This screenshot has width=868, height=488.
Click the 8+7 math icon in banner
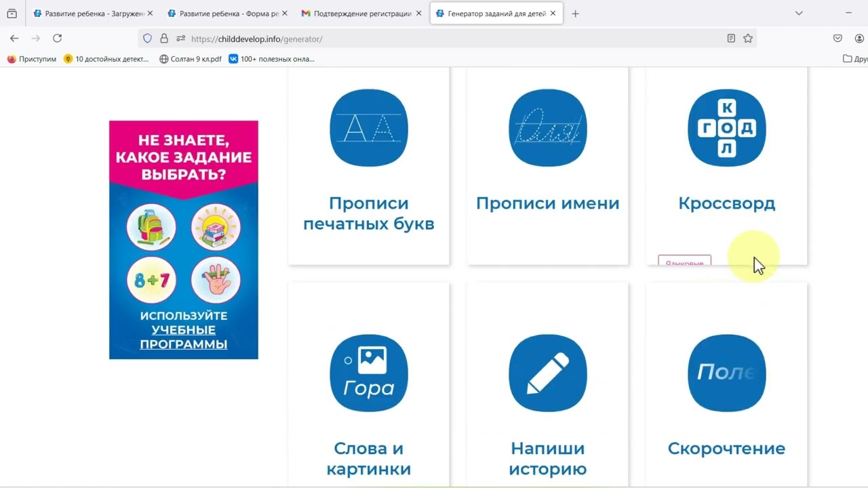click(151, 279)
